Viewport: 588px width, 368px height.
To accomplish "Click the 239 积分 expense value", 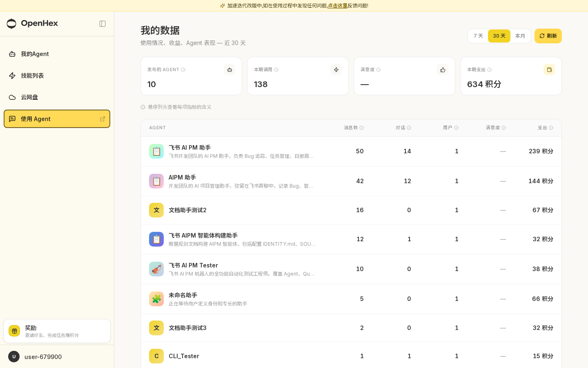I will pyautogui.click(x=541, y=151).
